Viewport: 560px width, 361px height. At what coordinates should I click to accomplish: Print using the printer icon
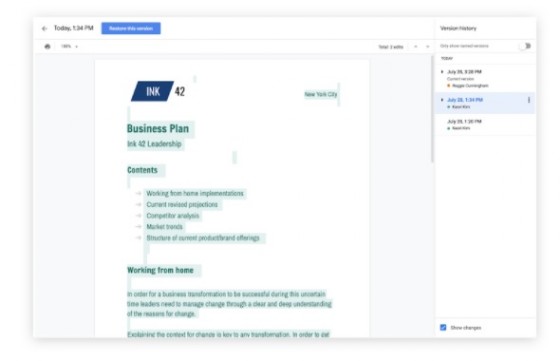pyautogui.click(x=48, y=46)
